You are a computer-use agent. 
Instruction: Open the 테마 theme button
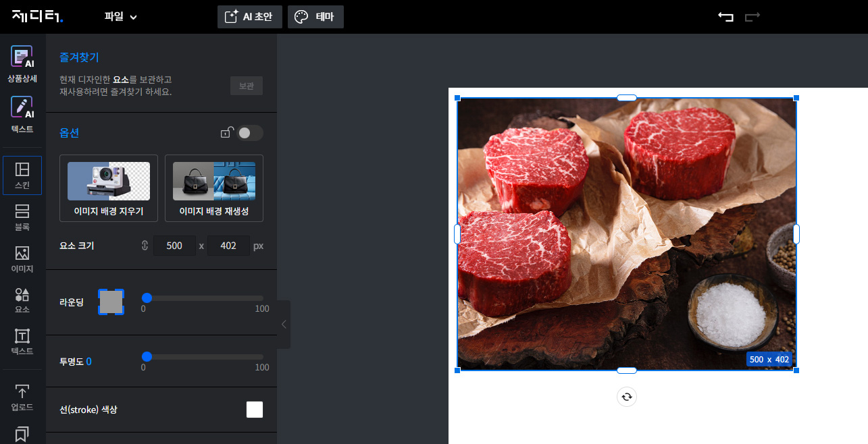(315, 17)
